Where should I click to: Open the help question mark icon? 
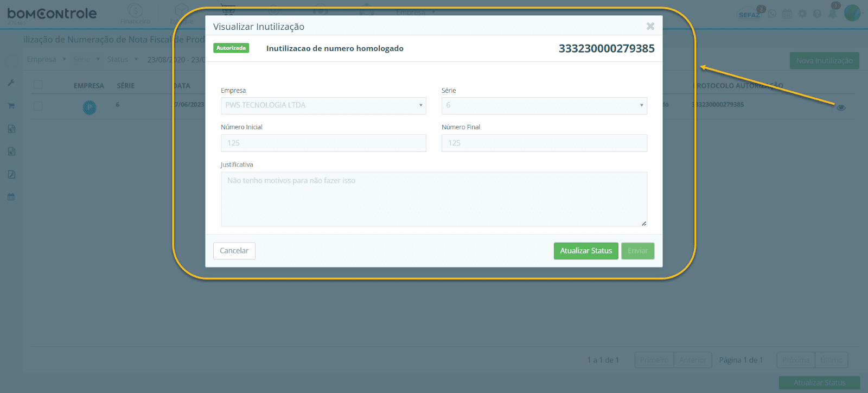[x=817, y=14]
